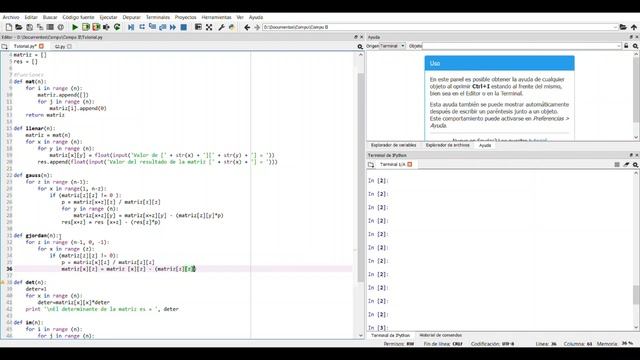Open the IPython terminal options magnifier icon
The width and height of the screenshot is (640, 360).
[x=636, y=164]
